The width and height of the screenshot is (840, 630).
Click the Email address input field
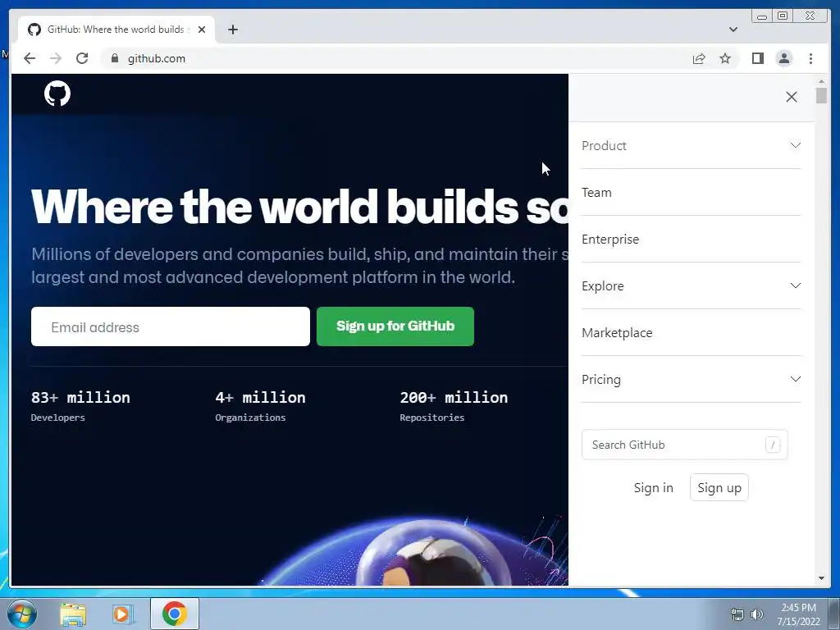tap(171, 326)
